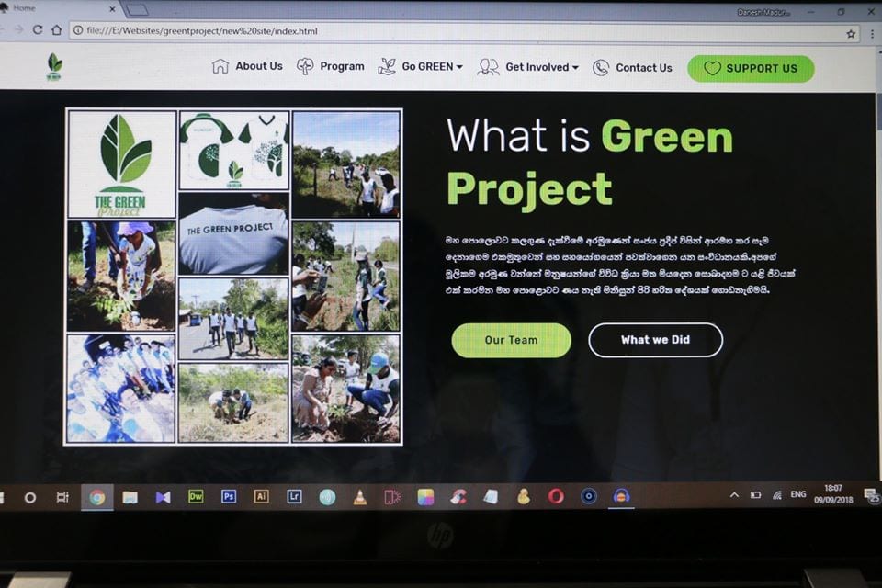Open VLC media player from taskbar
This screenshot has height=588, width=882.
click(x=360, y=497)
